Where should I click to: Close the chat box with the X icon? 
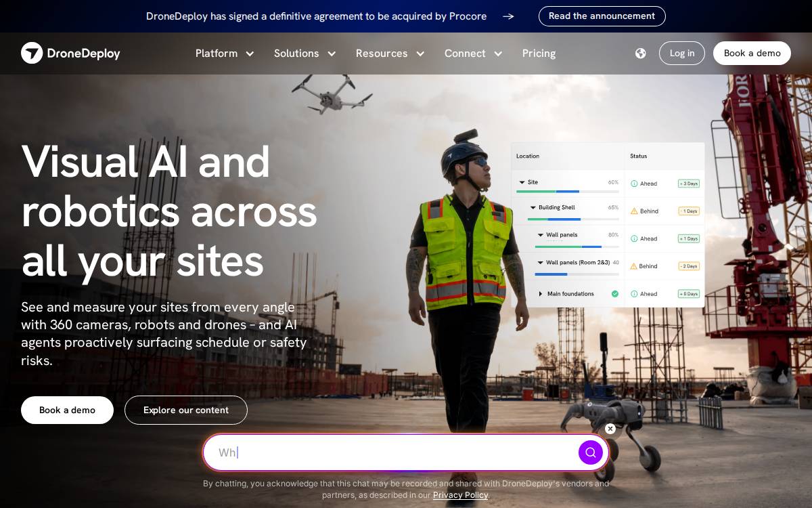click(610, 429)
